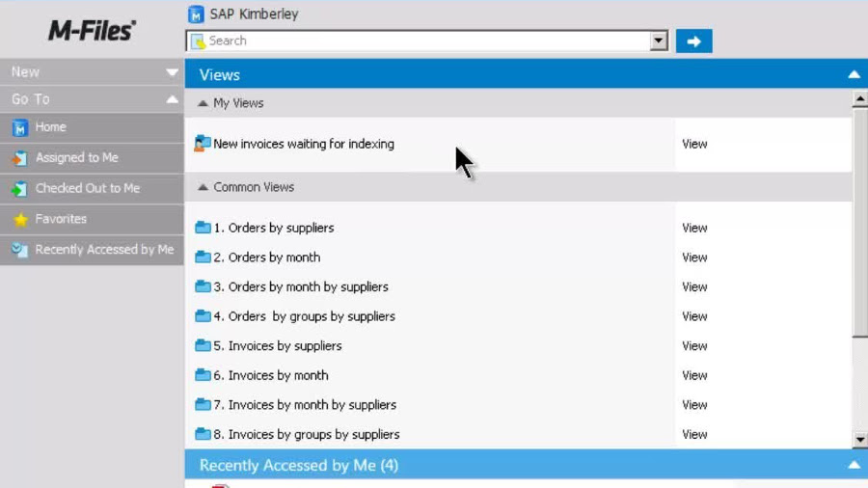
Task: Click the Assigned to Me icon
Action: (x=19, y=158)
